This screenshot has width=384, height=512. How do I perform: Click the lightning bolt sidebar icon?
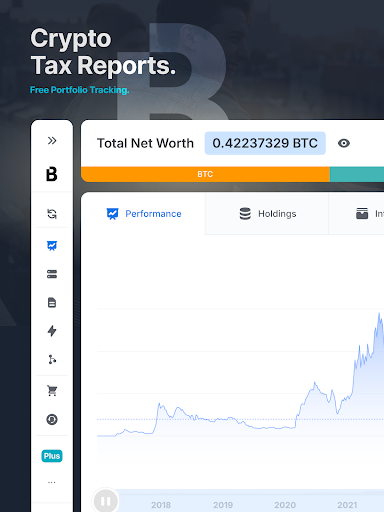52,331
